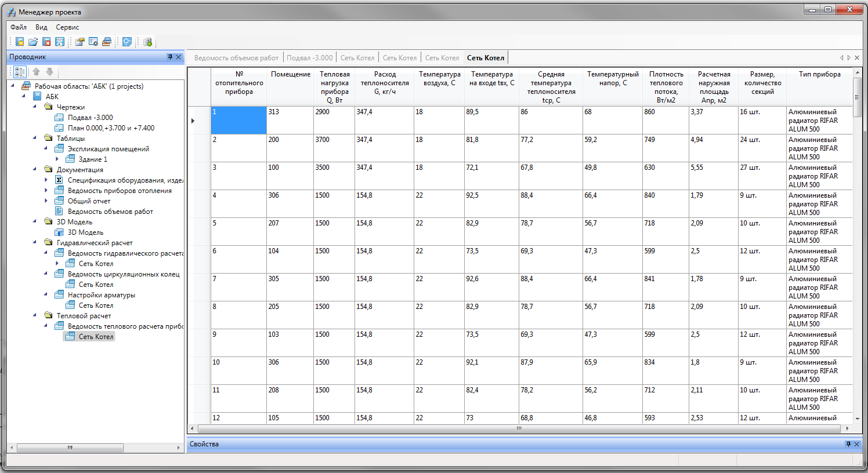
Task: Open project using the folder toolbar icon
Action: tap(33, 42)
